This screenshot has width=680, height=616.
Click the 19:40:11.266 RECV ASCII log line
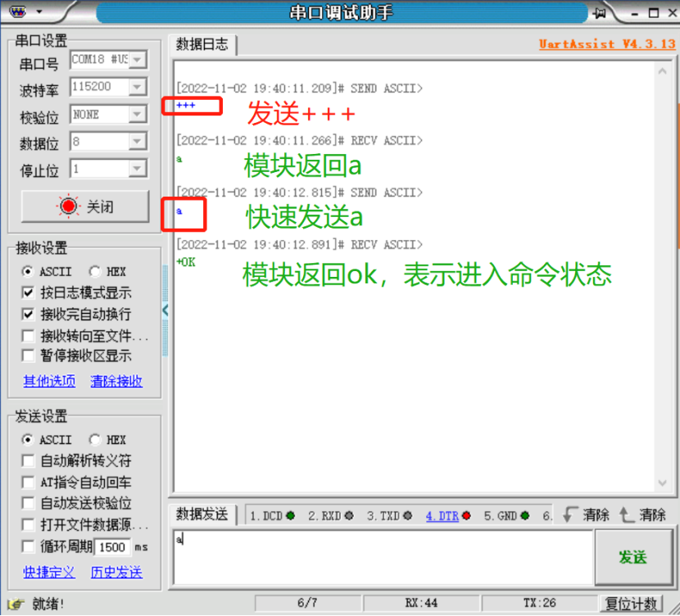299,140
